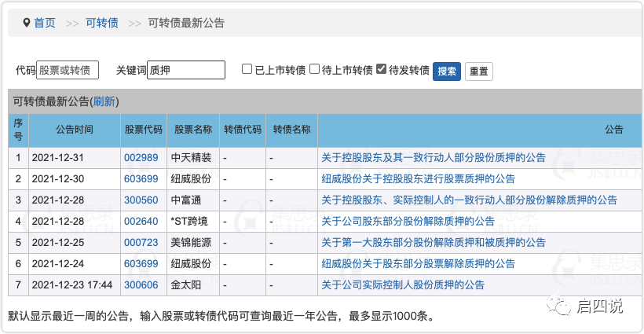This screenshot has width=644, height=334.
Task: Click the 股票名称 column header
Action: click(x=193, y=130)
